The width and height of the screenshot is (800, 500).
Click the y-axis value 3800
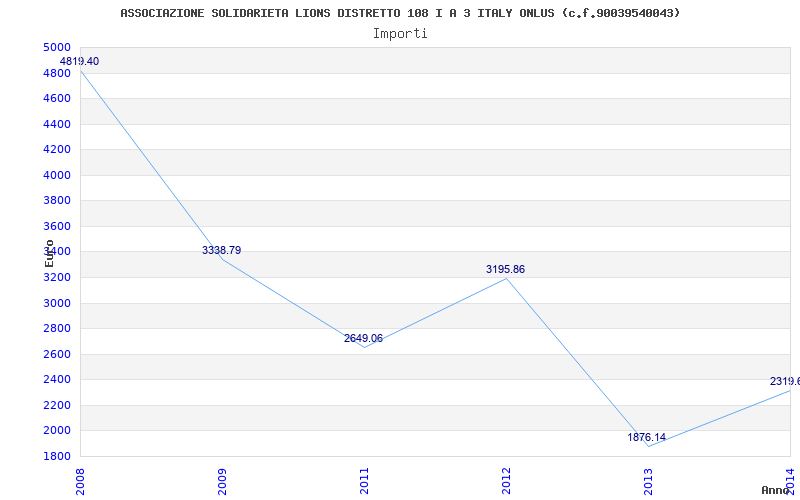click(x=57, y=201)
